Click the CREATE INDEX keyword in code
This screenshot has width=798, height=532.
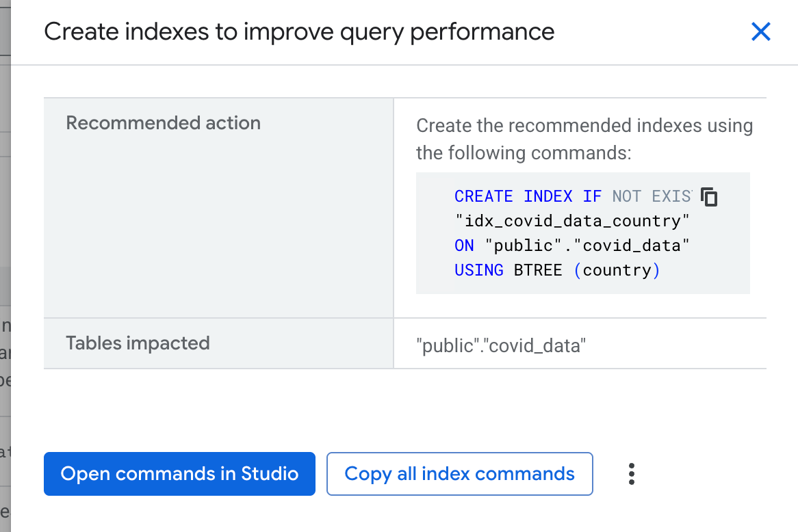pyautogui.click(x=515, y=196)
